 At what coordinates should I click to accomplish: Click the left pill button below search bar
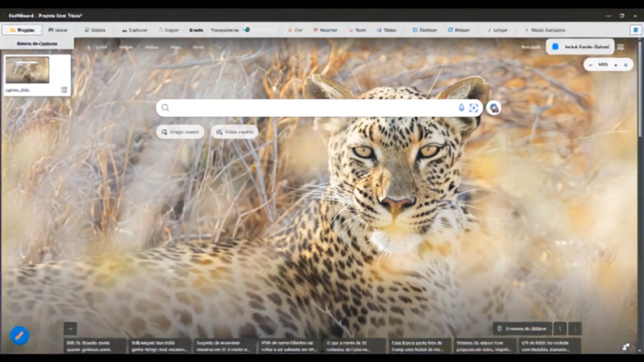[x=180, y=132]
